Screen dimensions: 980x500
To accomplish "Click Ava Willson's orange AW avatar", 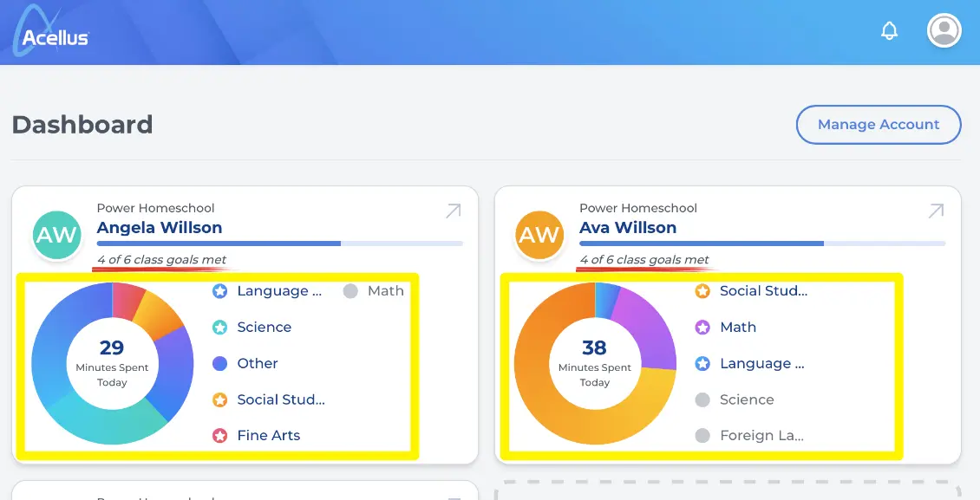I will [539, 235].
